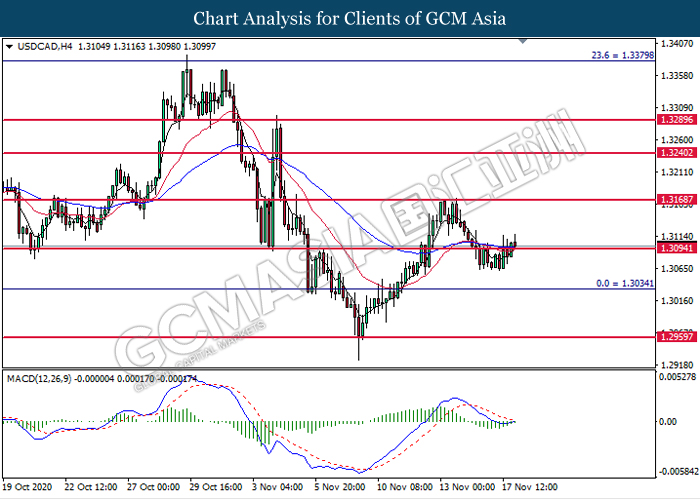Click the 22 Oct 12:00 time label

point(91,487)
